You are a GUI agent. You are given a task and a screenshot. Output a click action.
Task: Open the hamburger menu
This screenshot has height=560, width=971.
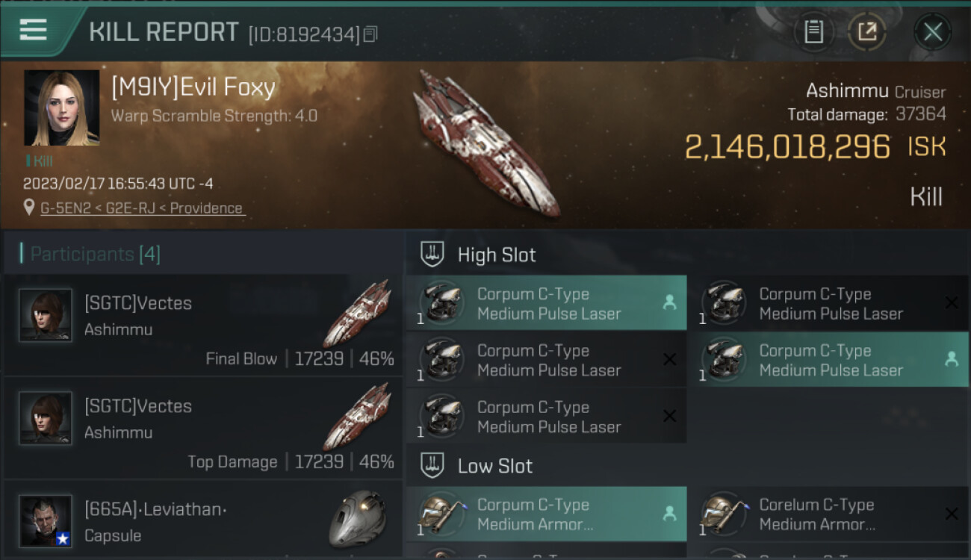pyautogui.click(x=34, y=31)
